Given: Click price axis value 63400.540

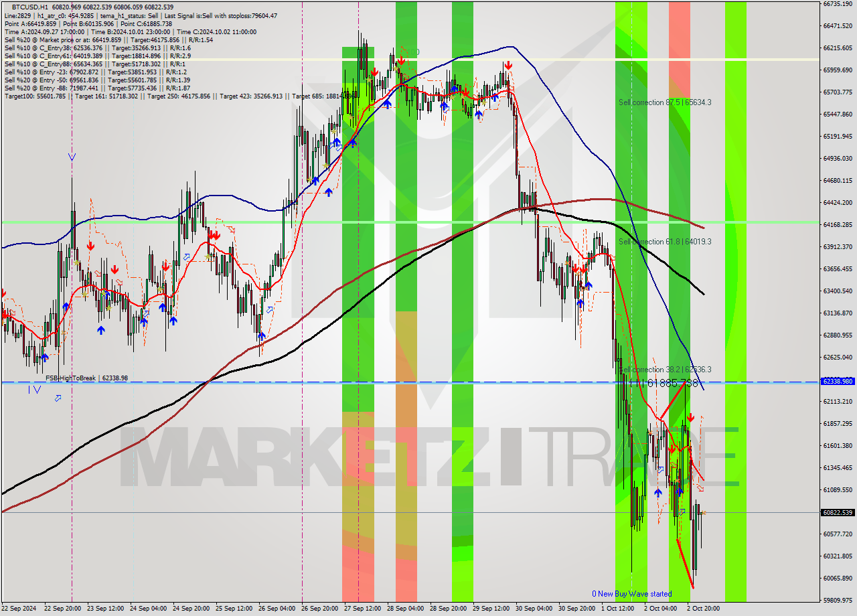Looking at the screenshot, I should click(837, 291).
